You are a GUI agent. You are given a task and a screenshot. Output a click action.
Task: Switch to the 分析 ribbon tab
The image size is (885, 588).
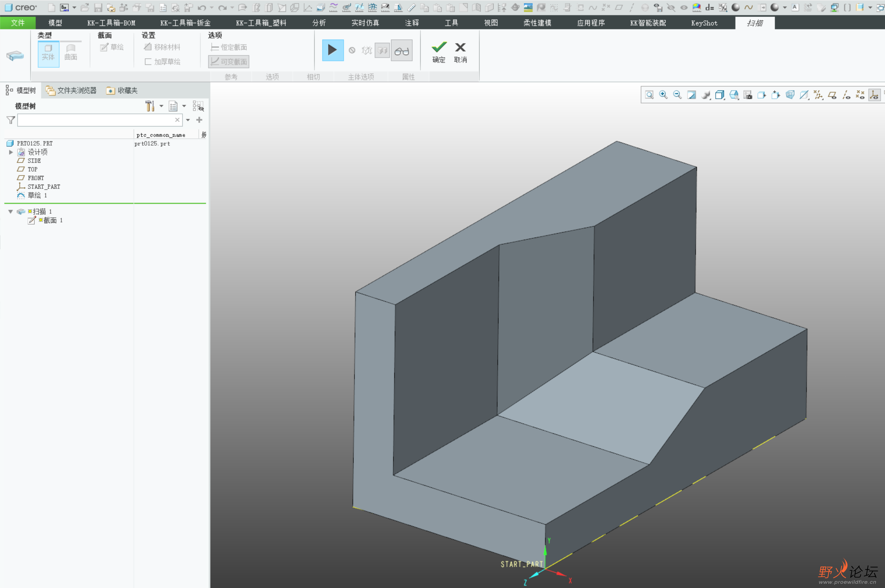319,23
